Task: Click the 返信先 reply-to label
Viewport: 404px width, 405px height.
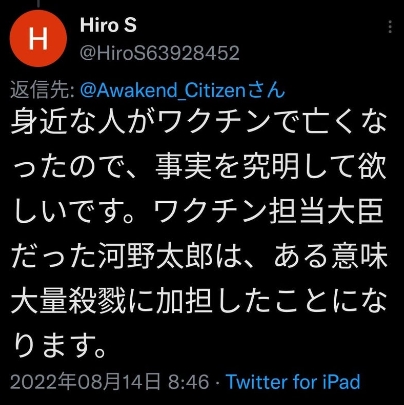Action: 42,90
